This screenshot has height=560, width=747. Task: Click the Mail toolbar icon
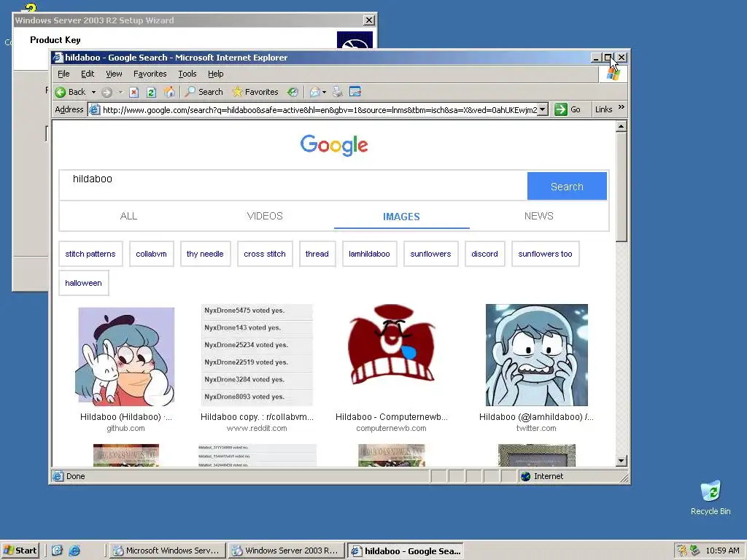(314, 92)
